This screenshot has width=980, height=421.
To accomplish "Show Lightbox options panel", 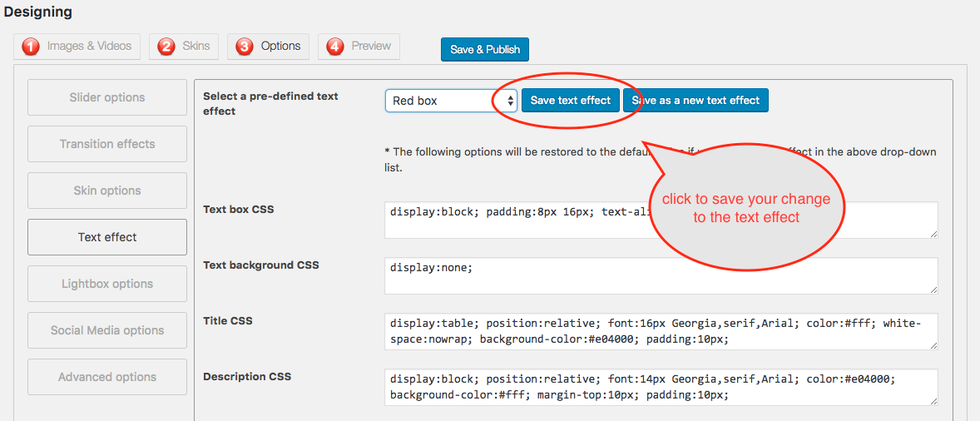I will [107, 284].
